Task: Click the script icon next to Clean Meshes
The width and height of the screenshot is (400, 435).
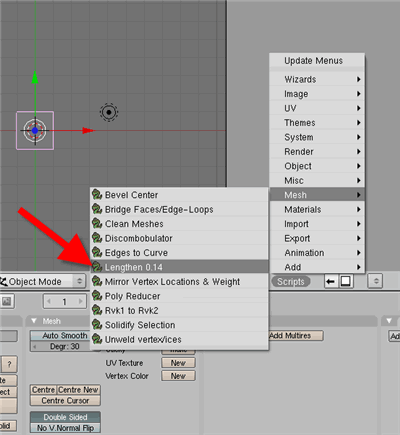Action: [x=97, y=223]
